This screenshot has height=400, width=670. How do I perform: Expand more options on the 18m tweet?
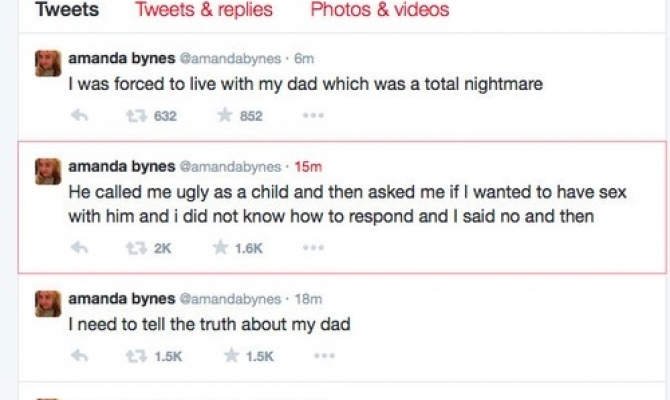pos(313,355)
